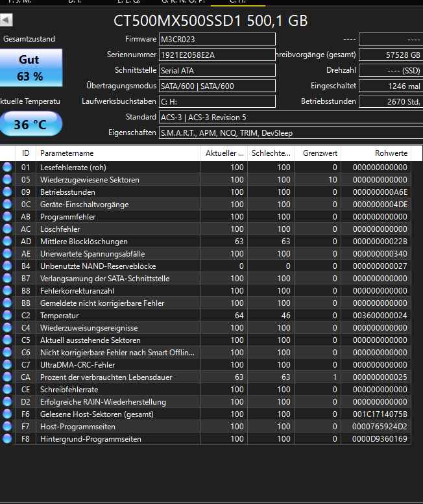Image resolution: width=423 pixels, height=504 pixels.
Task: Click the Übertragungsmodus field SATA/600 | SATA/600
Action: pos(217,86)
